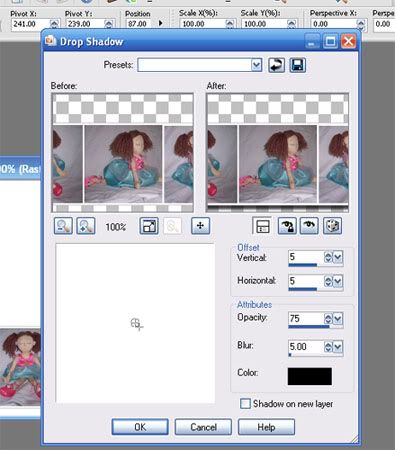Open the Opacity slider dropdown
Viewport: 395px width, 450px height.
click(338, 319)
